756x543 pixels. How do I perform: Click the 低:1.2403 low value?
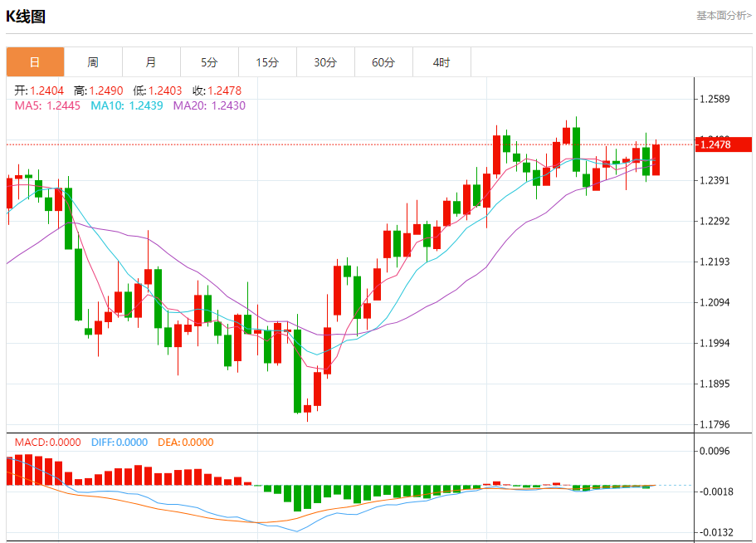pos(157,90)
